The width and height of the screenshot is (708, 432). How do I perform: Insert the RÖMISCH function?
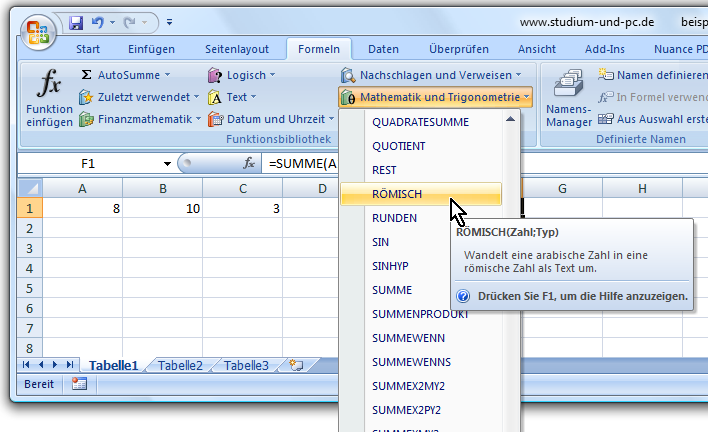420,194
